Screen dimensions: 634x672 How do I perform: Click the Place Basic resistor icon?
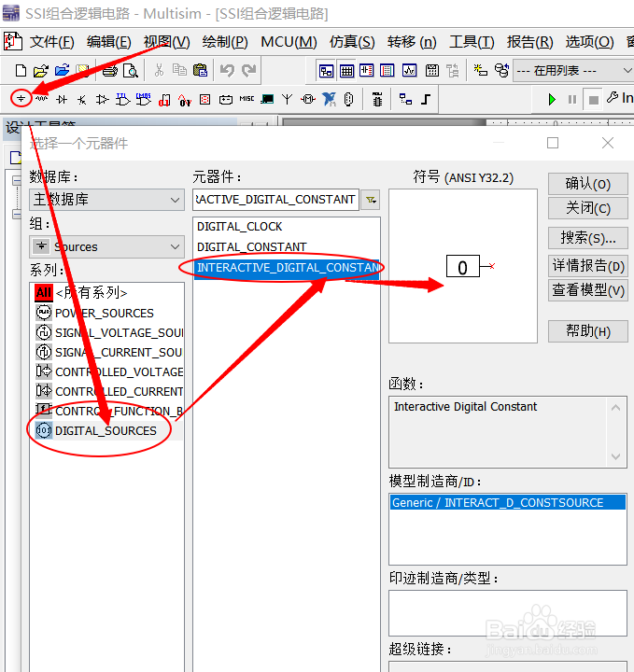[42, 99]
